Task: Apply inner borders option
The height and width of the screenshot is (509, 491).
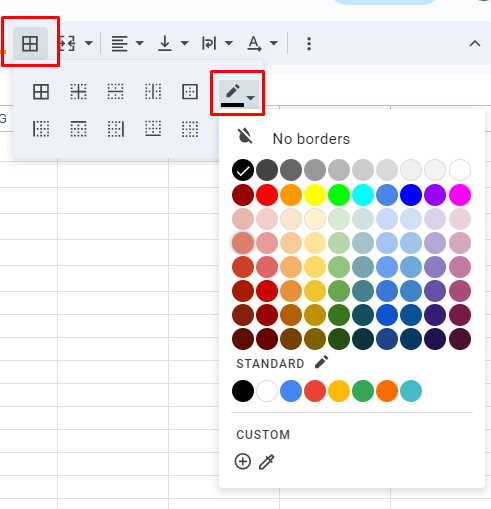Action: pyautogui.click(x=79, y=92)
